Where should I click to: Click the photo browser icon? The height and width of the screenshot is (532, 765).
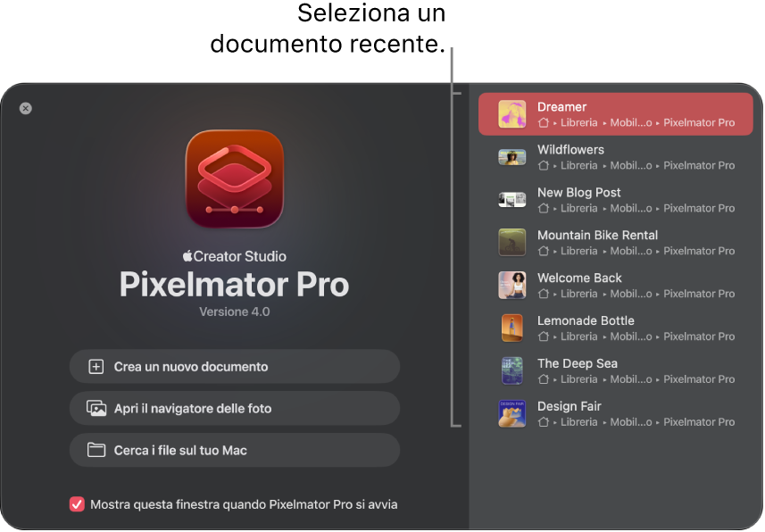[x=96, y=409]
